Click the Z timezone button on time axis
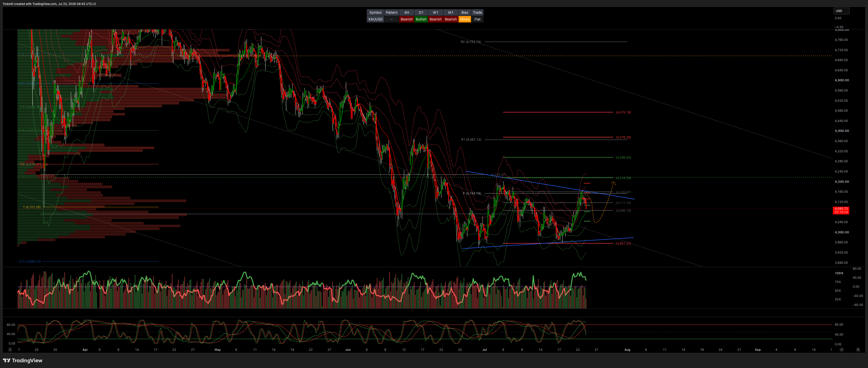This screenshot has width=868, height=368. [x=10, y=350]
